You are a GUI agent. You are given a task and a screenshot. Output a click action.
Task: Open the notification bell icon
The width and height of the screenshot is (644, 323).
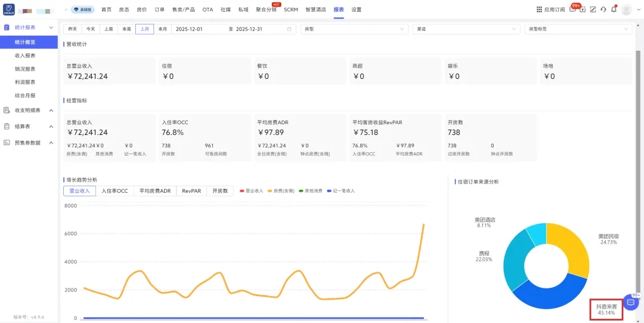(614, 10)
